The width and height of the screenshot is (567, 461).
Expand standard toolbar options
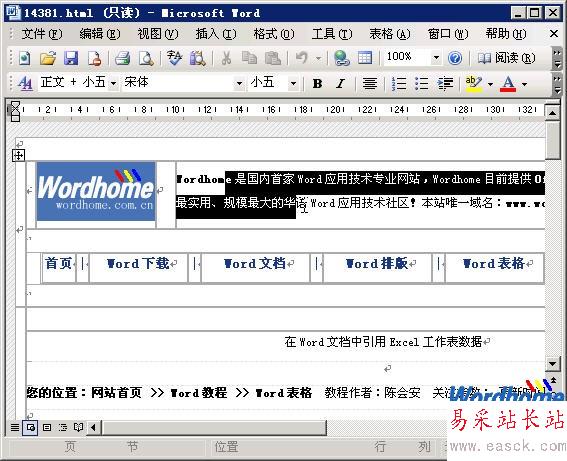click(557, 59)
